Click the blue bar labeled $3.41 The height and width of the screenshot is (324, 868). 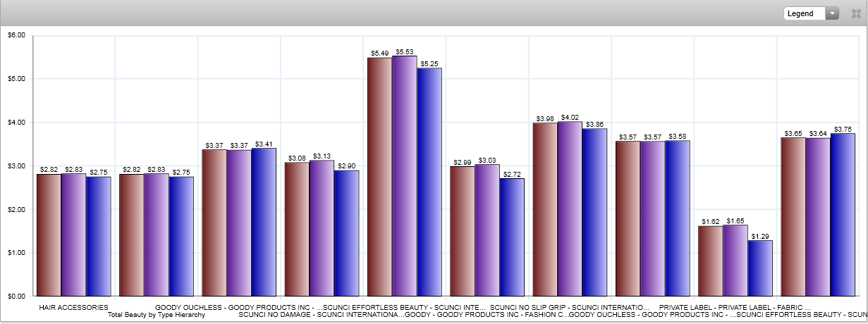coord(264,222)
